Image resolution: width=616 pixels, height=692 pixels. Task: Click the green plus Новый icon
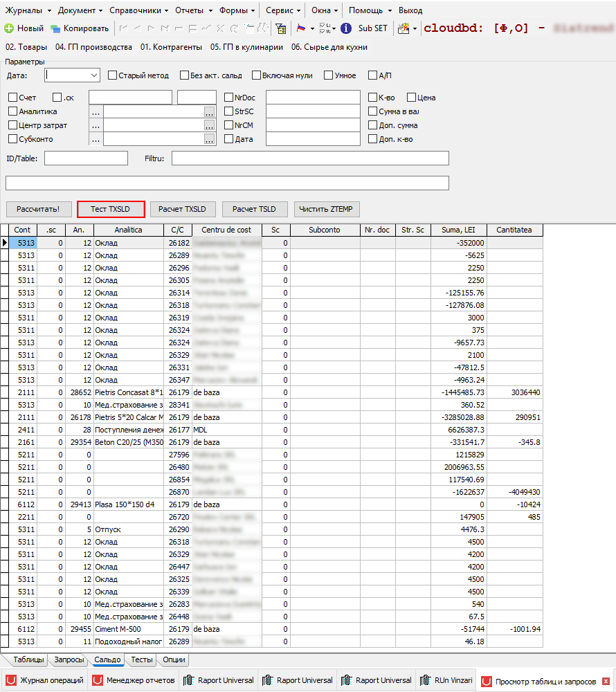coord(9,28)
